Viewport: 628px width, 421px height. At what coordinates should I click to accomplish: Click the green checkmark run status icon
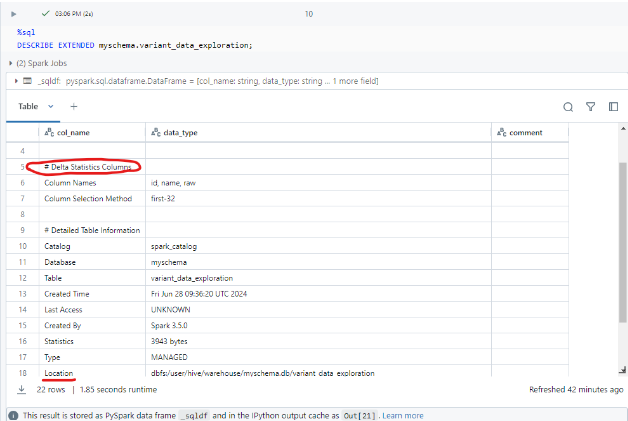click(x=46, y=14)
